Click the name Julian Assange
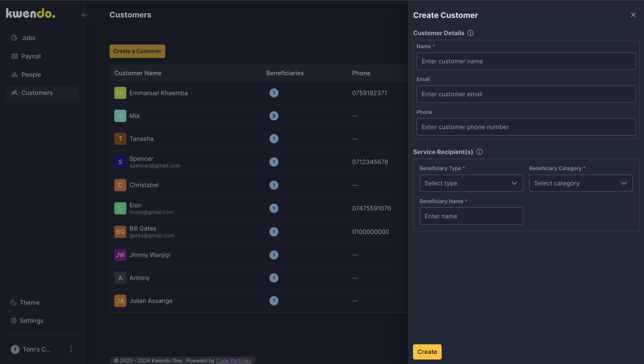 tap(151, 301)
